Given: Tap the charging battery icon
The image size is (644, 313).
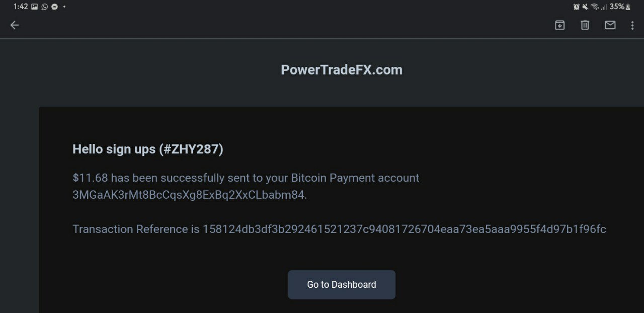Looking at the screenshot, I should point(627,7).
